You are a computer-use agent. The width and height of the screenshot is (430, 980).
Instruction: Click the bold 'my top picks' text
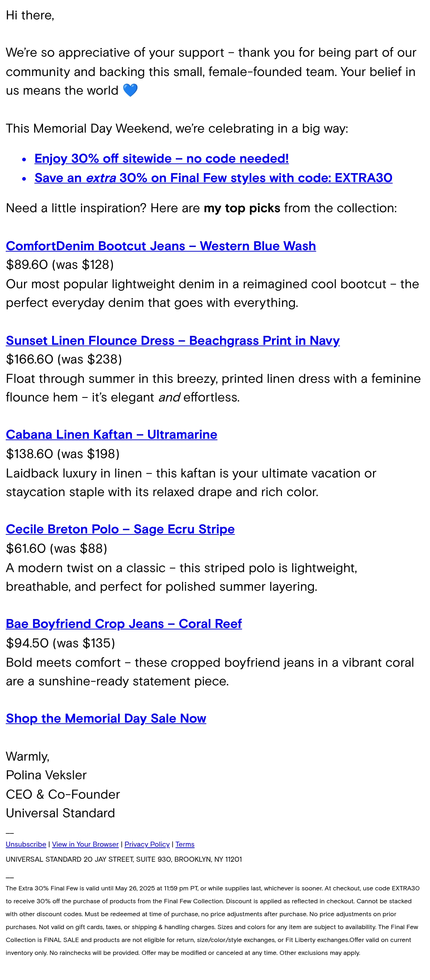242,208
